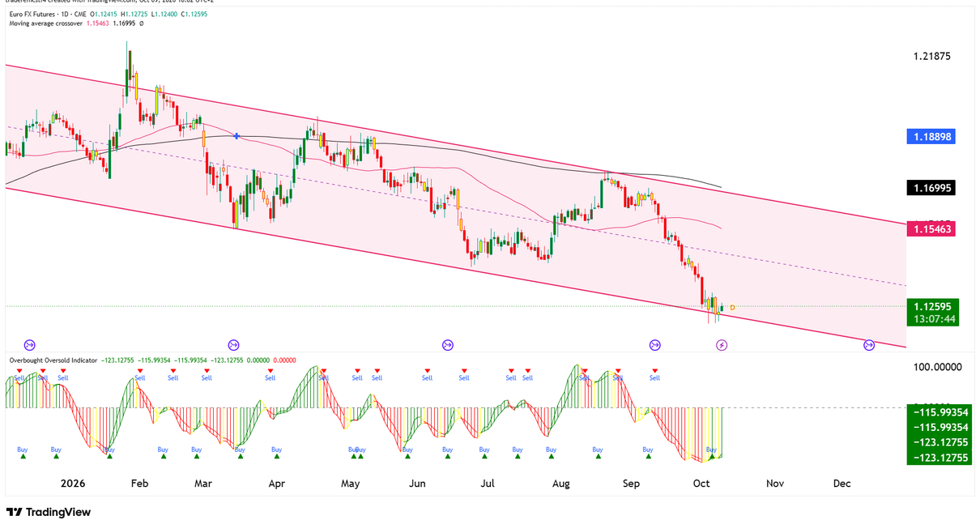This screenshot has height=520, width=980.
Task: Click the green 1.12595 current price label
Action: 931,307
